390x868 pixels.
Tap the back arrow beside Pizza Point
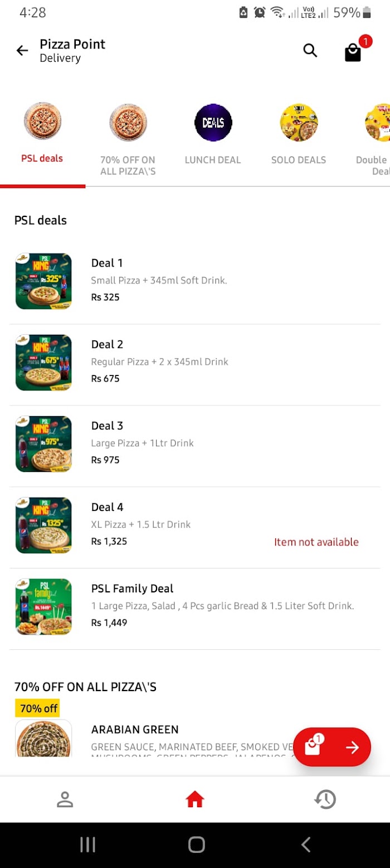point(22,51)
